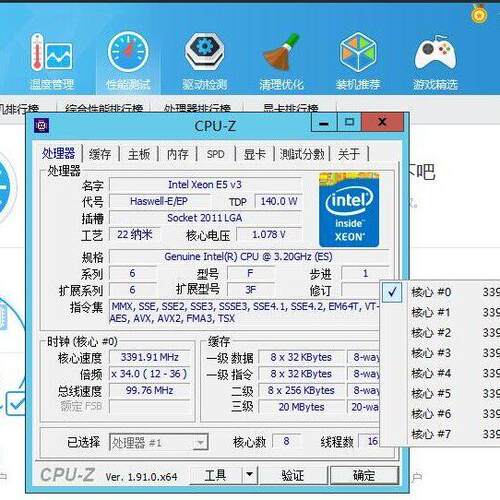Click the 3F extended model value
The height and width of the screenshot is (500, 500).
[x=251, y=290]
